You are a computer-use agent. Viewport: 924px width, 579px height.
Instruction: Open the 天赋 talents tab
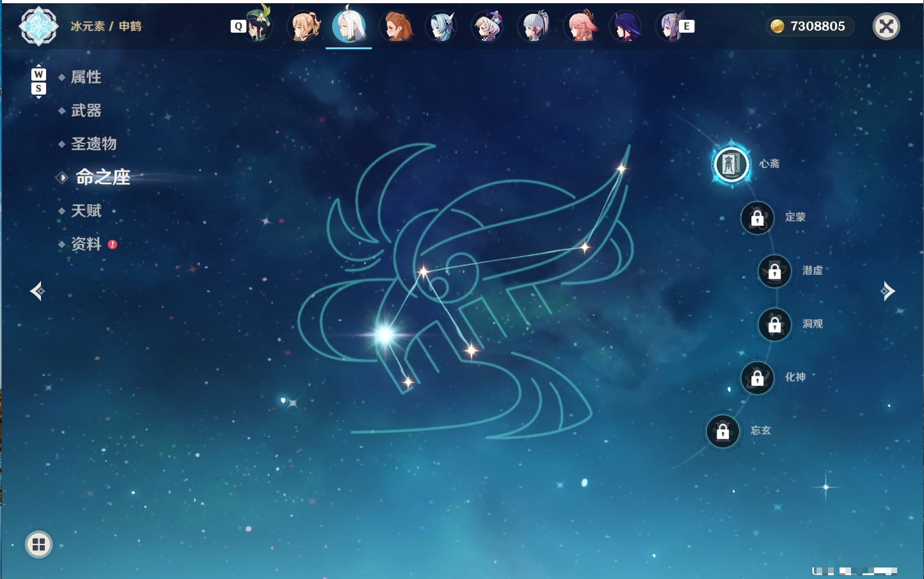[x=86, y=210]
